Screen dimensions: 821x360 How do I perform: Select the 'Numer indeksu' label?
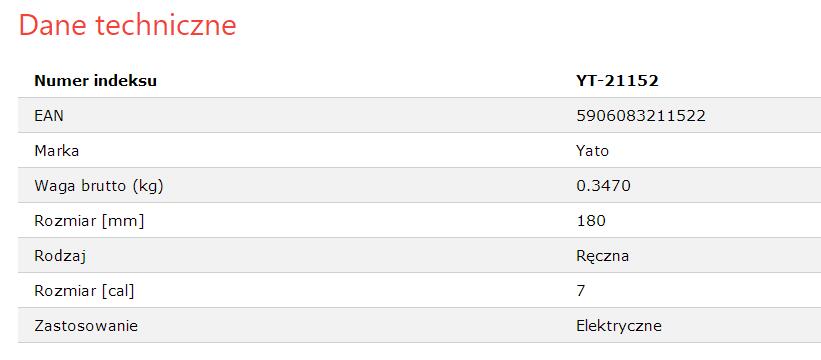tap(95, 81)
